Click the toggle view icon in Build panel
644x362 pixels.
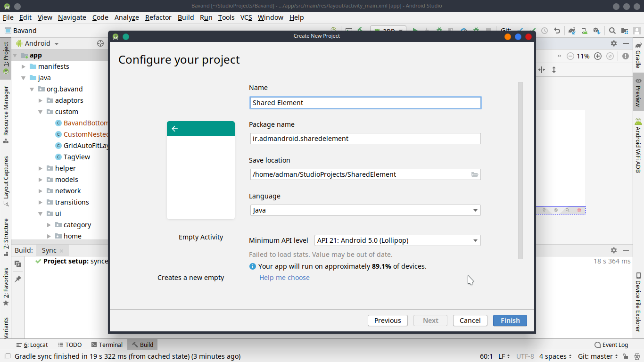pyautogui.click(x=18, y=263)
